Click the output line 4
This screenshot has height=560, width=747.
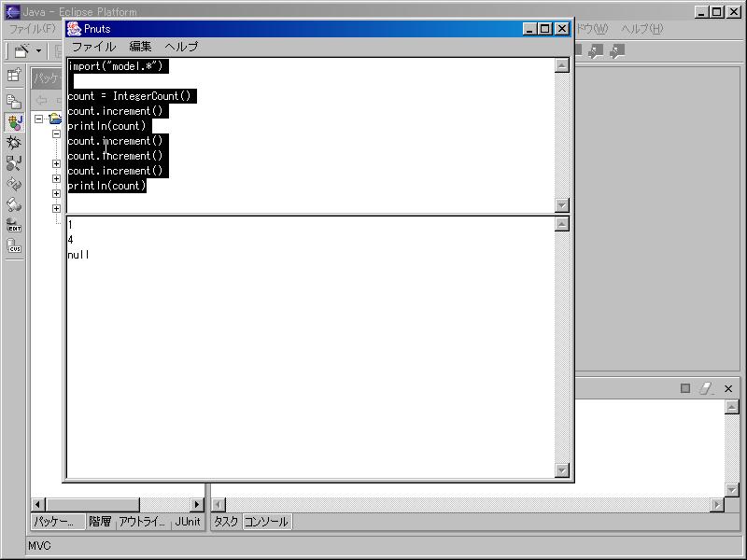[x=71, y=240]
